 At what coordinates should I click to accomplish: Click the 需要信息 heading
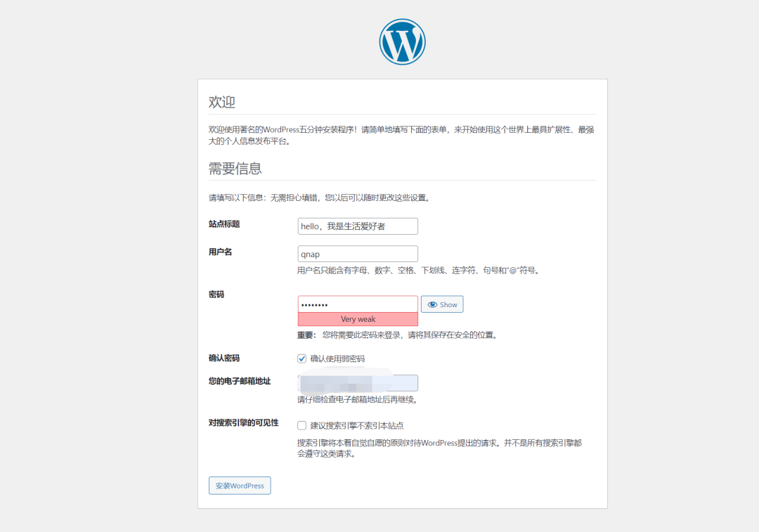click(235, 169)
